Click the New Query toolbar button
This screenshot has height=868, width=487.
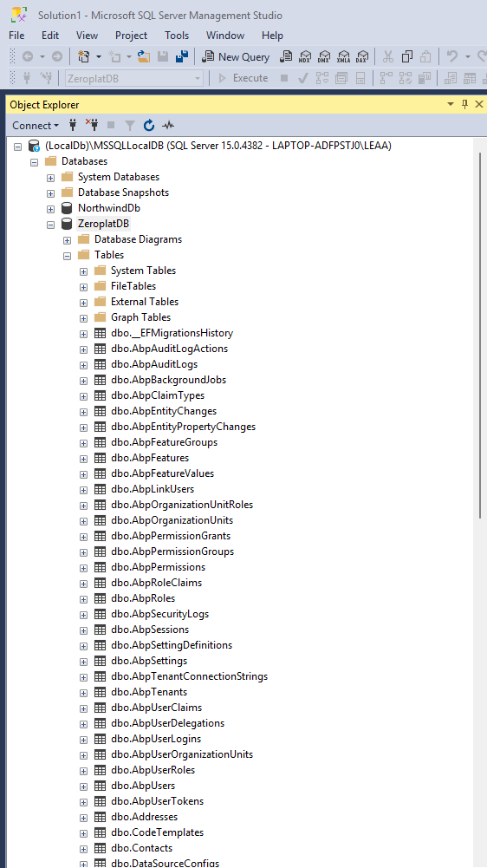click(235, 56)
